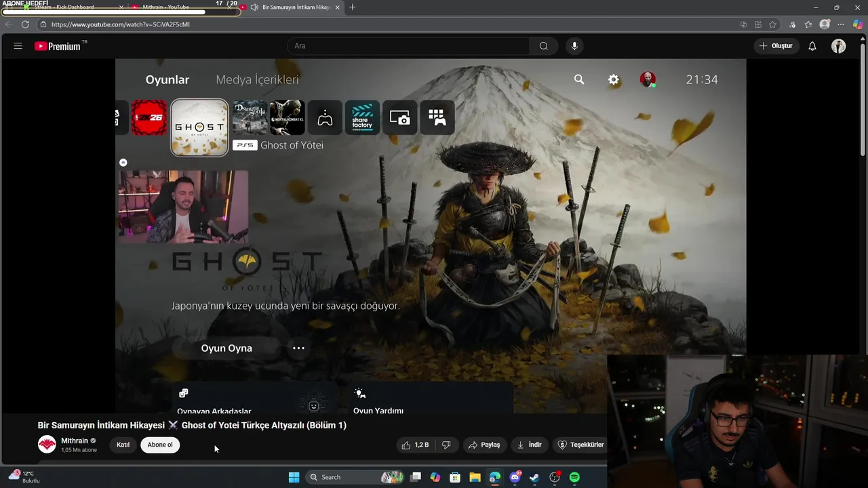Click the streamer facecam inset in the video

pos(183,206)
